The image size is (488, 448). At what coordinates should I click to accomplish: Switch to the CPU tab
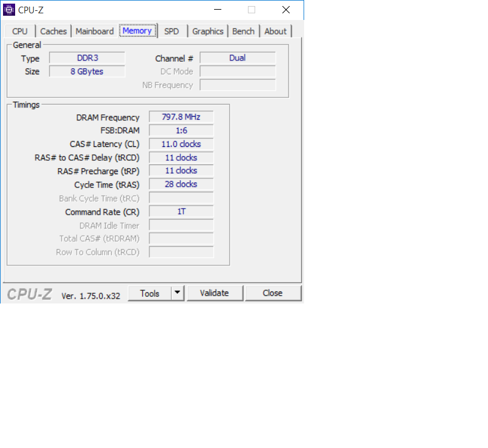20,31
